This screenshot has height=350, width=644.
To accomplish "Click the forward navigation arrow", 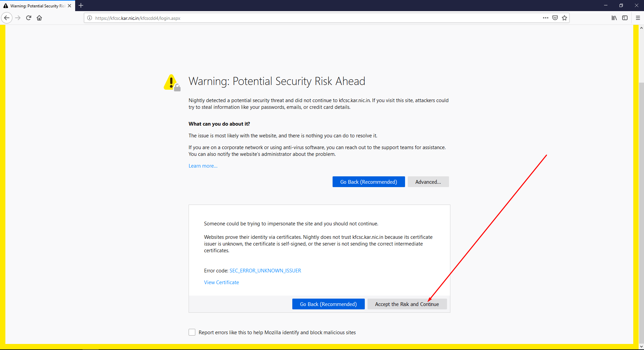I will pyautogui.click(x=18, y=18).
